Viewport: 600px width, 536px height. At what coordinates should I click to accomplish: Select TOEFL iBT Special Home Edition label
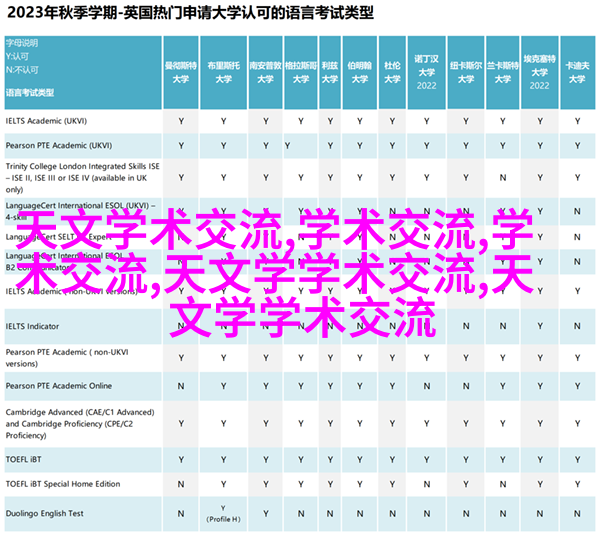pos(63,484)
